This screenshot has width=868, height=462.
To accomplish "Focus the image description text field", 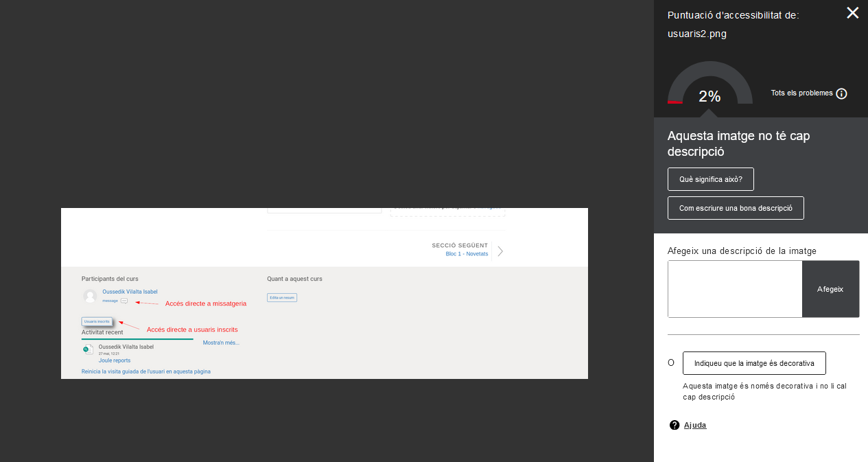I will [735, 289].
